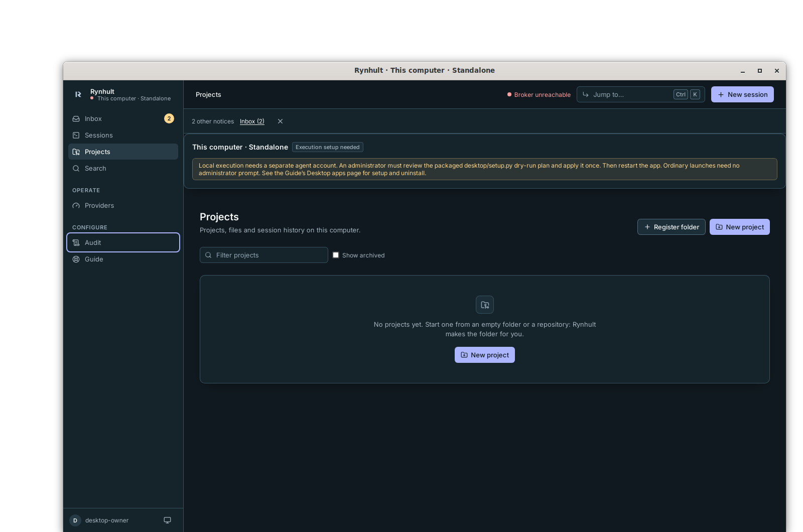Click the Providers gauge icon

[x=76, y=205]
